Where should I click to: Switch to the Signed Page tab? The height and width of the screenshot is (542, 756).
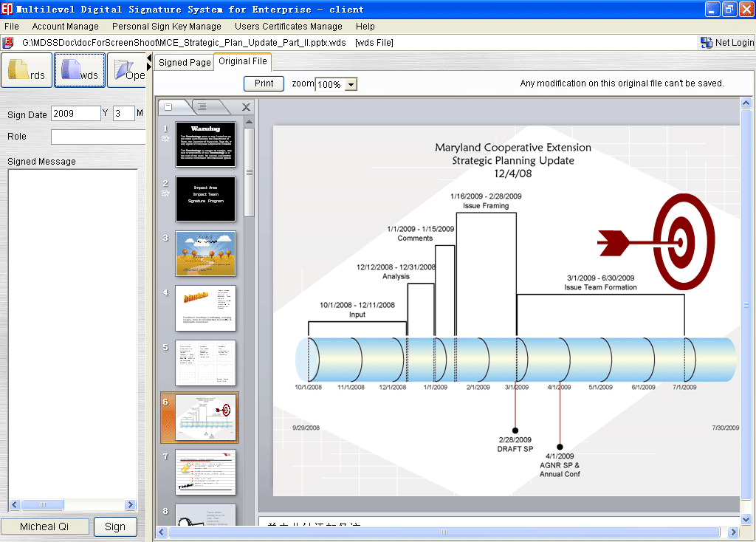[185, 63]
